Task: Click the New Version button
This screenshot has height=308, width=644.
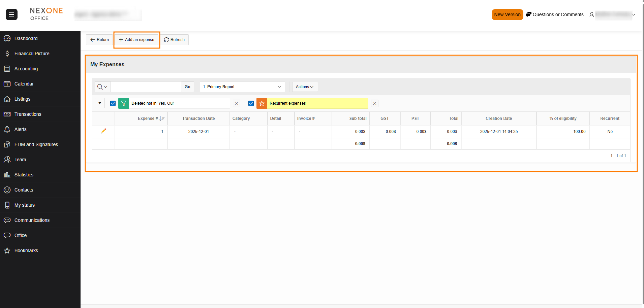Action: click(x=507, y=14)
